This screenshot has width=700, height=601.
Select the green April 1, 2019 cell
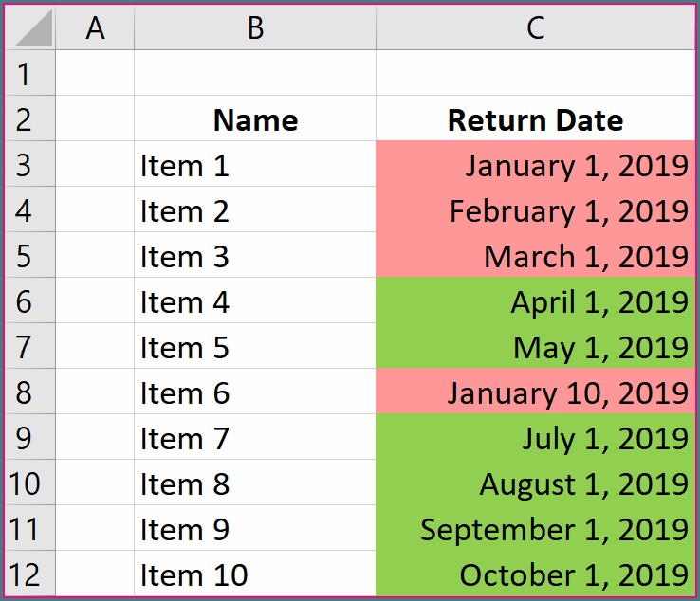[535, 301]
